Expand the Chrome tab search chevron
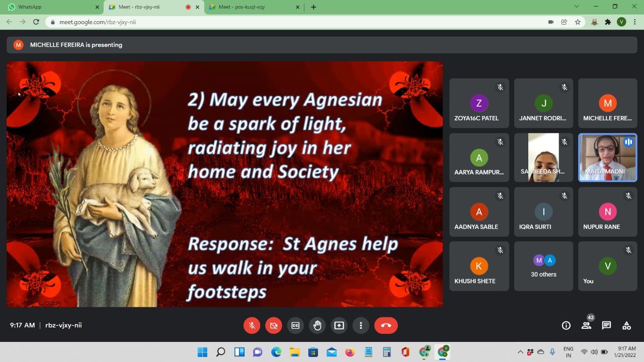This screenshot has height=362, width=644. coord(577,7)
